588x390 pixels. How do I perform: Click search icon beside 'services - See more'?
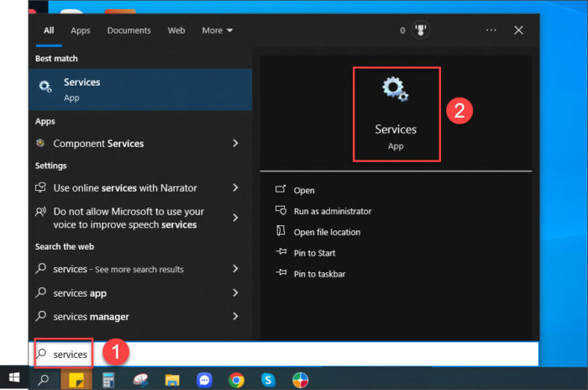41,268
